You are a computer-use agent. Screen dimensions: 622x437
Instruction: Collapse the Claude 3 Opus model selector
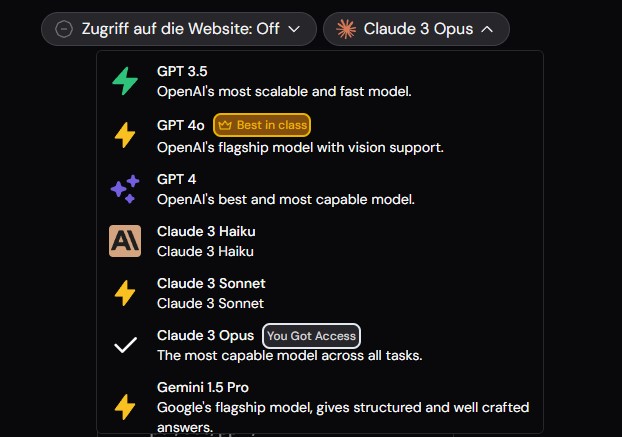click(416, 29)
